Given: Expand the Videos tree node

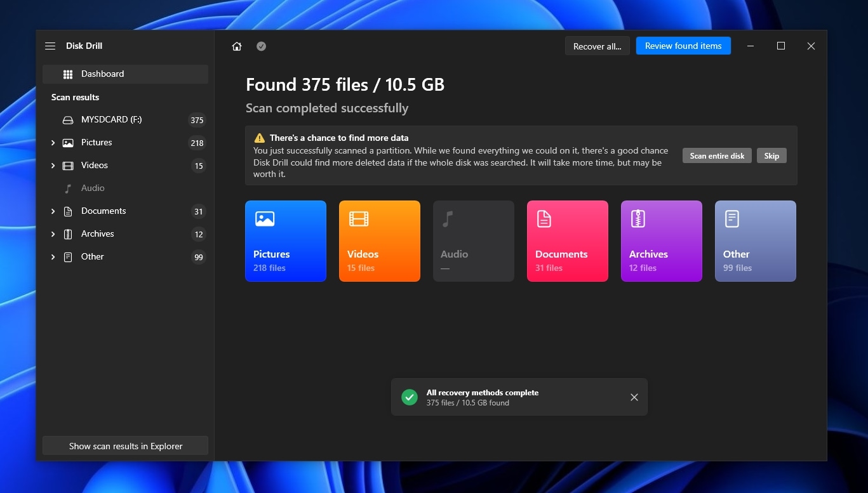Looking at the screenshot, I should 53,166.
